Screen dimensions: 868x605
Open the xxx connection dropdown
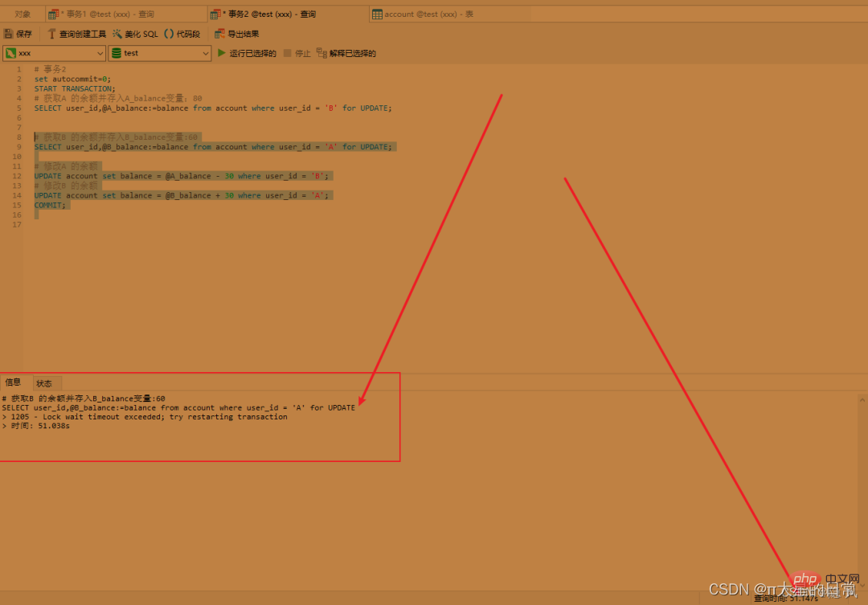(x=55, y=53)
